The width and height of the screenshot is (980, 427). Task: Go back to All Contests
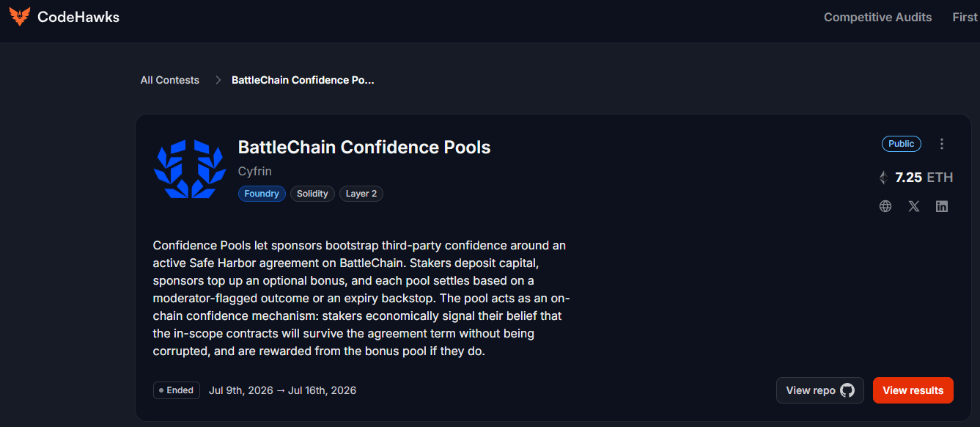coord(169,80)
